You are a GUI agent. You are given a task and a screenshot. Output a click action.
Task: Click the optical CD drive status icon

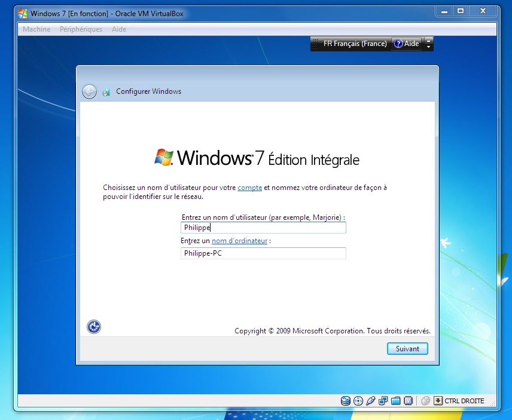(358, 401)
